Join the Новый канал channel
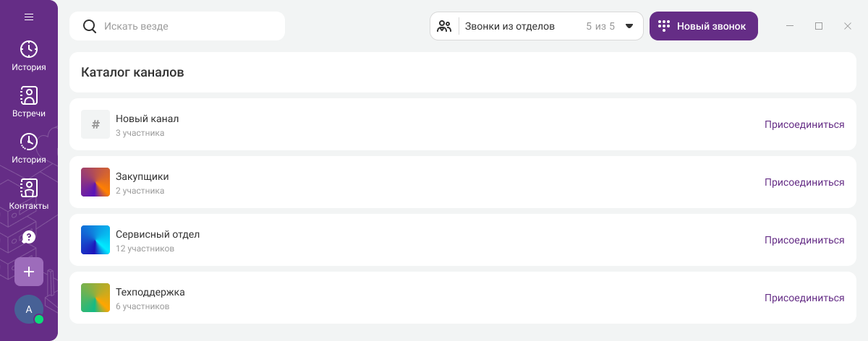Viewport: 868px width, 341px height. pos(804,124)
